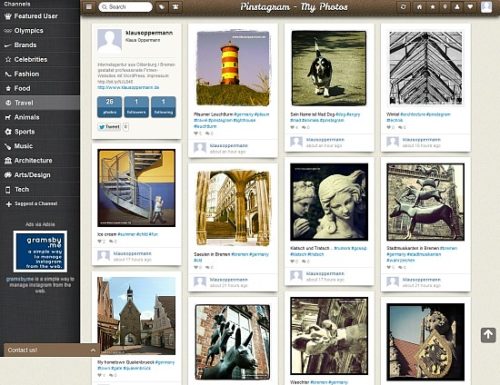Viewport: 500px width, 385px height.
Task: Click the refresh icon in the top bar
Action: point(403,7)
